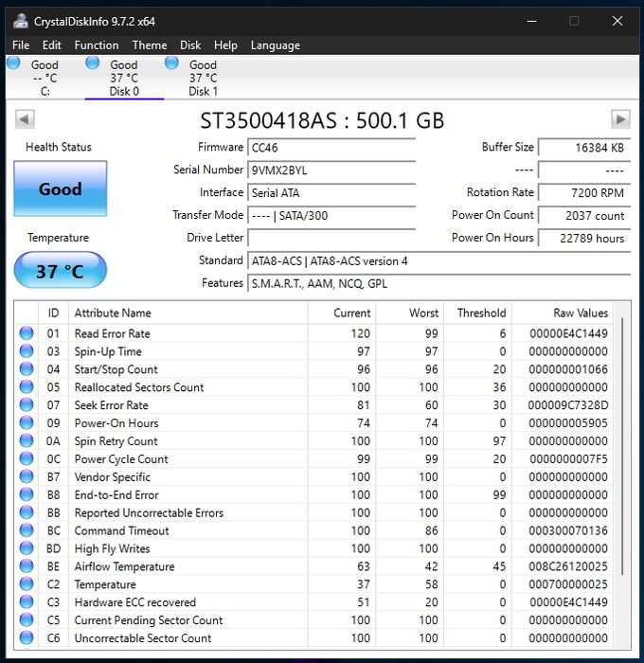Screen dimensions: 644x663
Task: Click the Rotation Rate field 7200 RPM
Action: tap(584, 193)
